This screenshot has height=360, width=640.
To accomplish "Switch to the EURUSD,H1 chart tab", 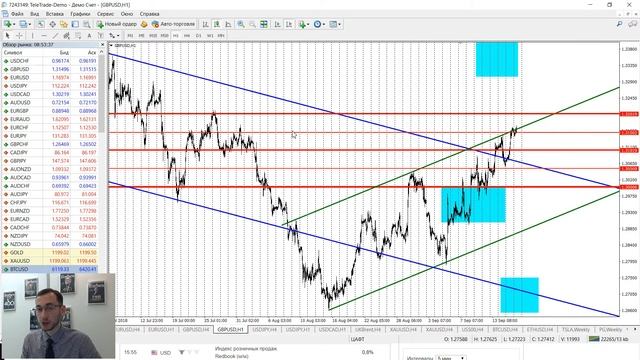I will 161,329.
